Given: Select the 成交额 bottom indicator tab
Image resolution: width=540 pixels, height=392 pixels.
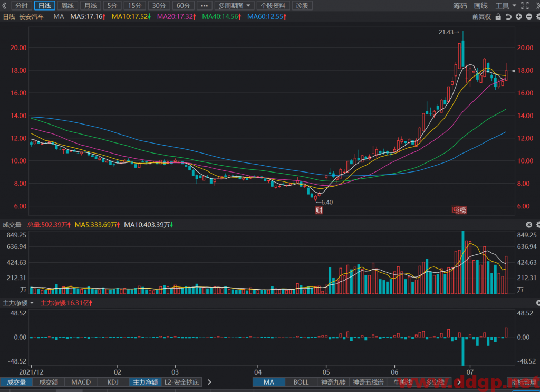Looking at the screenshot, I should pos(49,382).
